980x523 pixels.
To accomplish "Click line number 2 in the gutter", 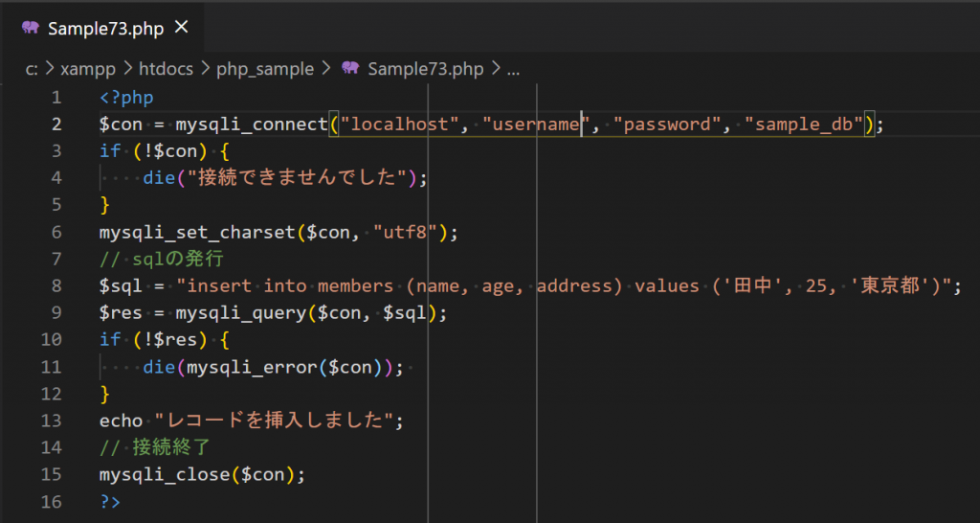I will click(56, 124).
